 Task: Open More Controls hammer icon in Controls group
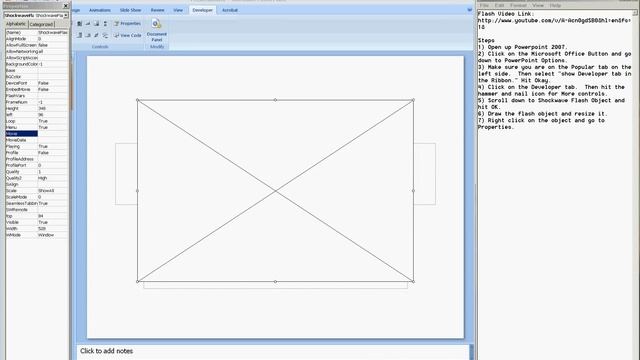tap(105, 36)
